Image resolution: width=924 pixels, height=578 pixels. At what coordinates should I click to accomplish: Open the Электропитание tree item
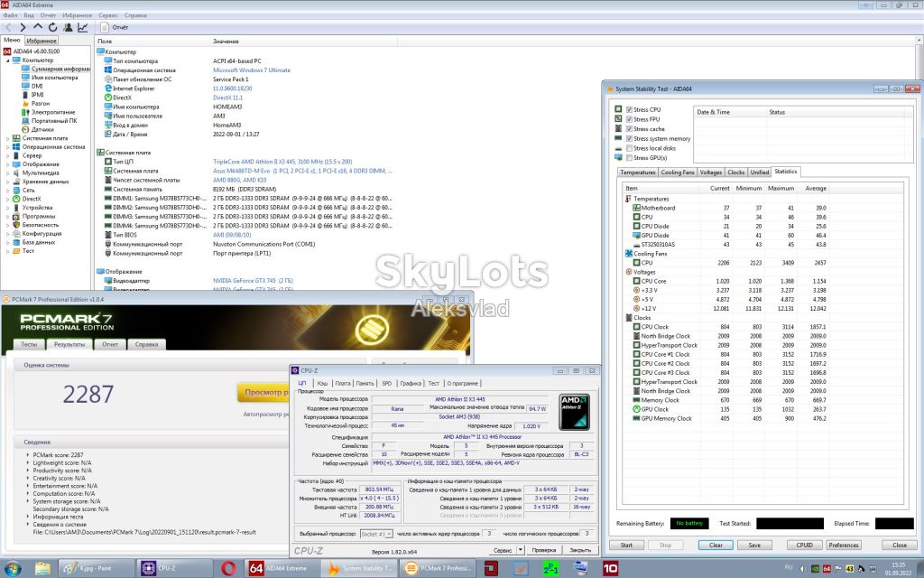tap(49, 112)
